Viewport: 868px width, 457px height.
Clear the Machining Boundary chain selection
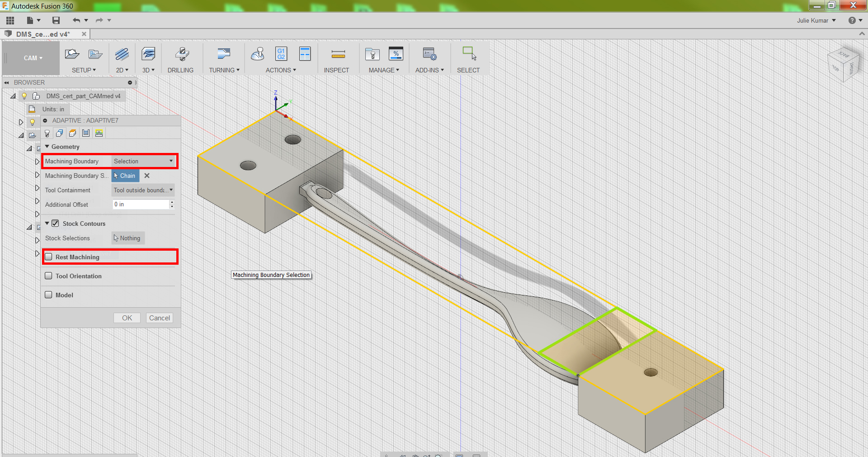147,176
